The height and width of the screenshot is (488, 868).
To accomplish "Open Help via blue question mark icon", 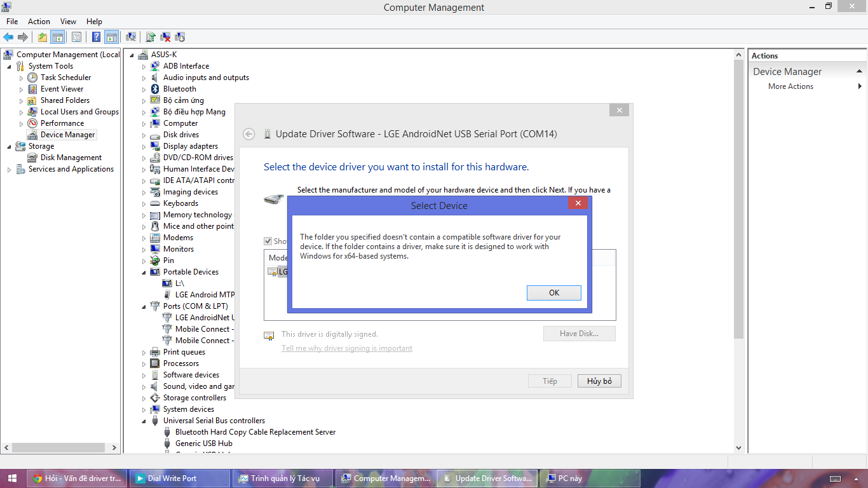I will pos(97,37).
